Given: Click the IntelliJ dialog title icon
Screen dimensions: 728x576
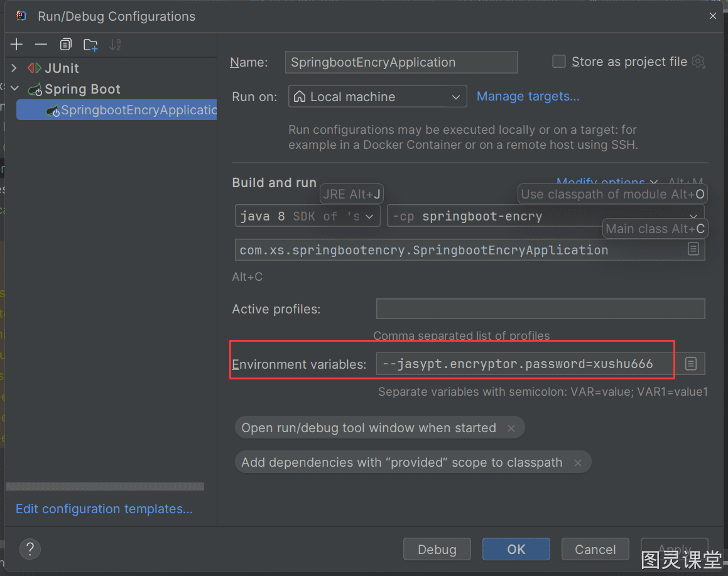Looking at the screenshot, I should point(21,16).
